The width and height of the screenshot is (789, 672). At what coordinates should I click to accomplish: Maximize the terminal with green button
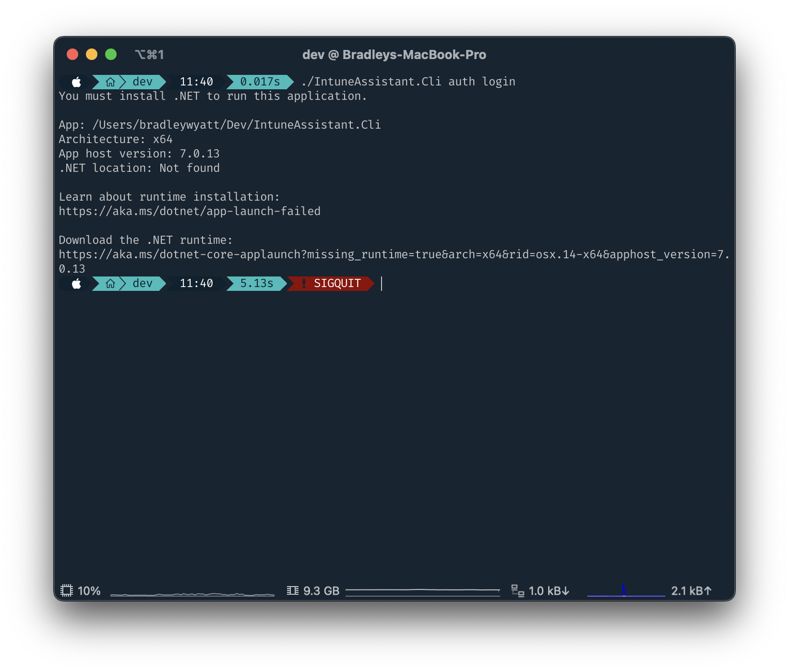(111, 54)
